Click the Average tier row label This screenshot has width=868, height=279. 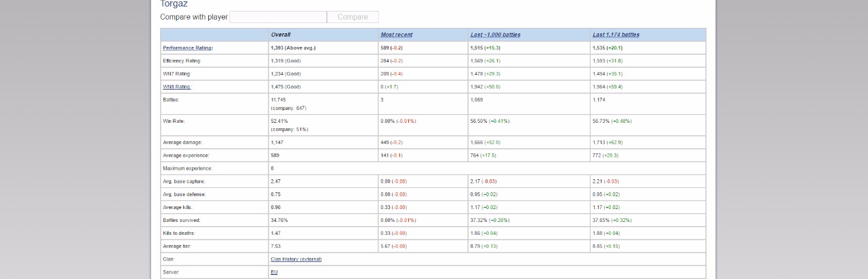tap(178, 246)
